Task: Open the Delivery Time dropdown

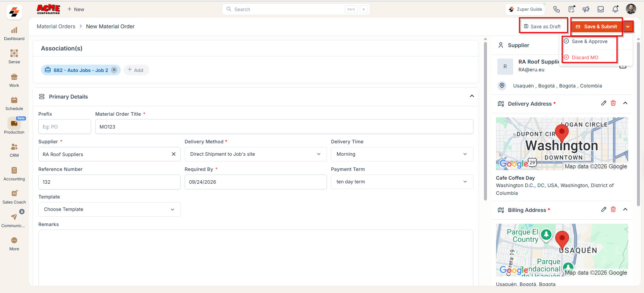Action: tap(402, 154)
